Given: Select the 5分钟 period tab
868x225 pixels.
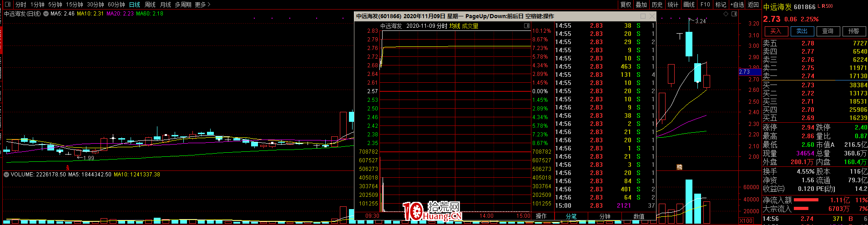Looking at the screenshot, I should point(55,5).
